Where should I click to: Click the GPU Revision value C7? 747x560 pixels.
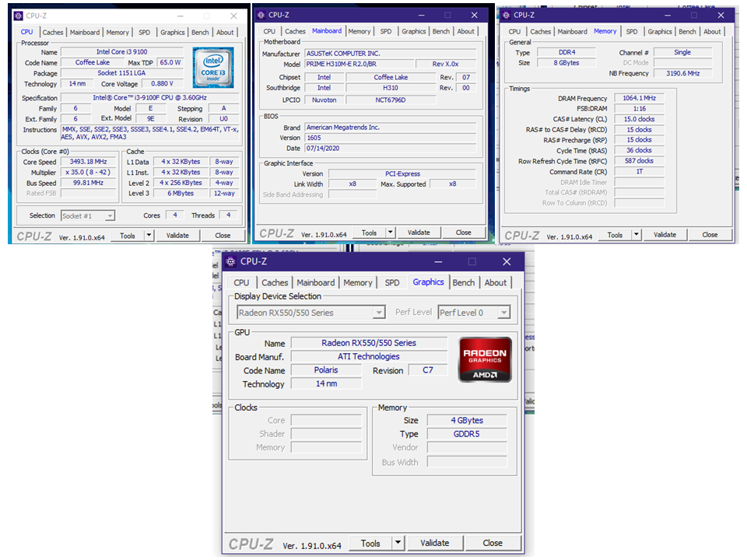[x=428, y=370]
